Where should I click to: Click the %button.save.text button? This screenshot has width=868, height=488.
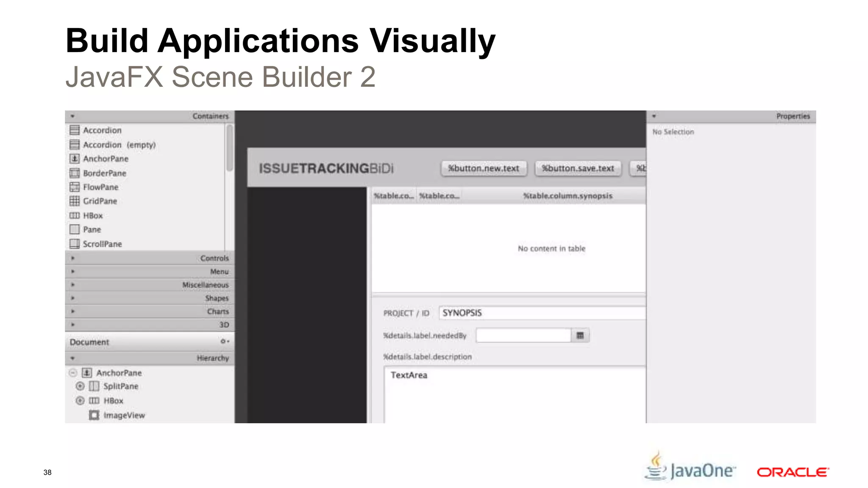point(578,168)
